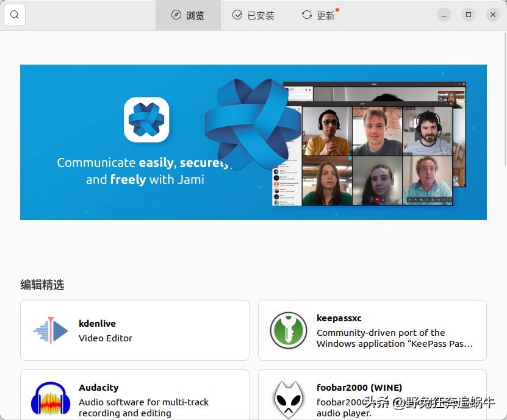Click the compass icon beside 浏览

176,15
